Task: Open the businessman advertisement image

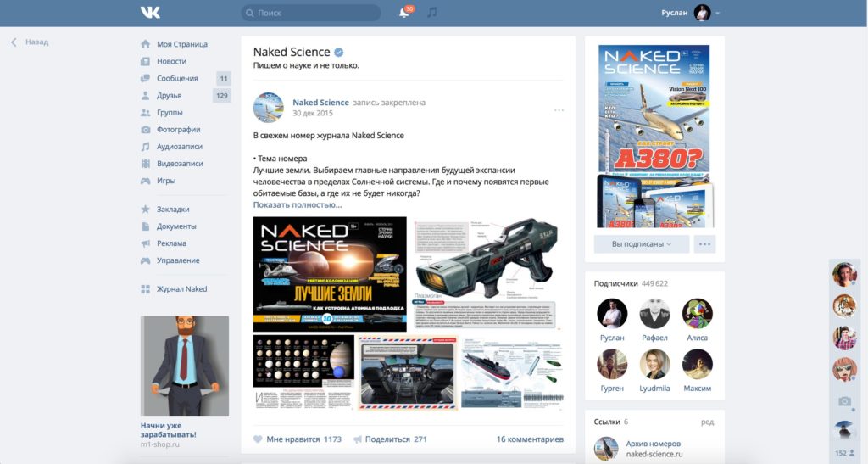Action: pos(184,366)
